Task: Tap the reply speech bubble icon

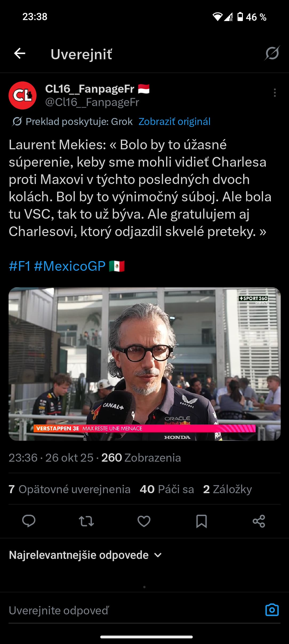Action: point(29,521)
